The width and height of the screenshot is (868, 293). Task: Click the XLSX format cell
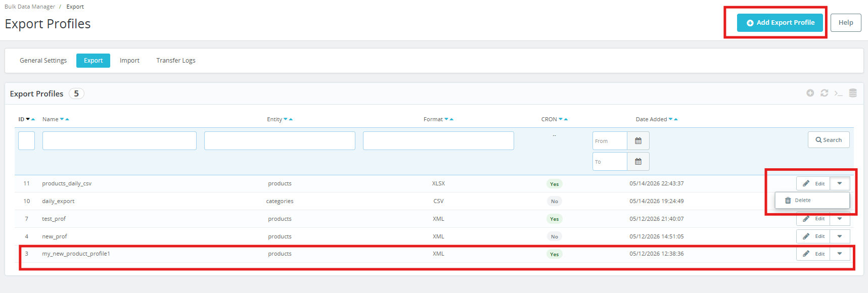pyautogui.click(x=438, y=183)
